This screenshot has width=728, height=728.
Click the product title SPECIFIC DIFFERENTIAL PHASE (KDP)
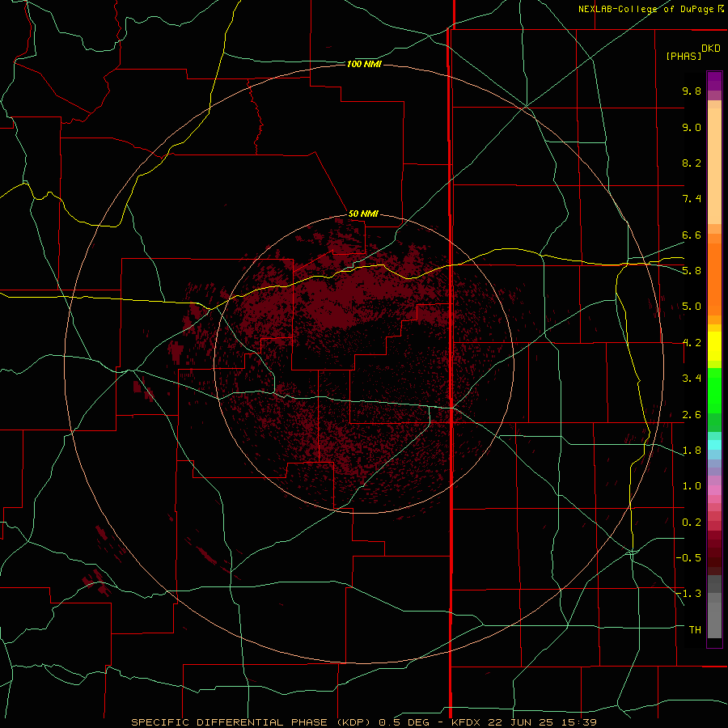[252, 722]
